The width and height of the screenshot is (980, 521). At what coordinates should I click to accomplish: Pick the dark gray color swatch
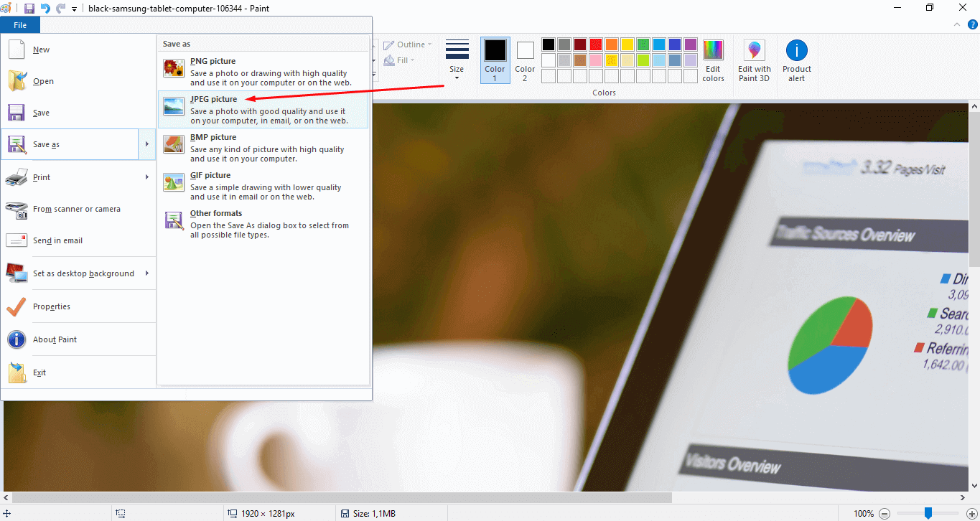564,44
